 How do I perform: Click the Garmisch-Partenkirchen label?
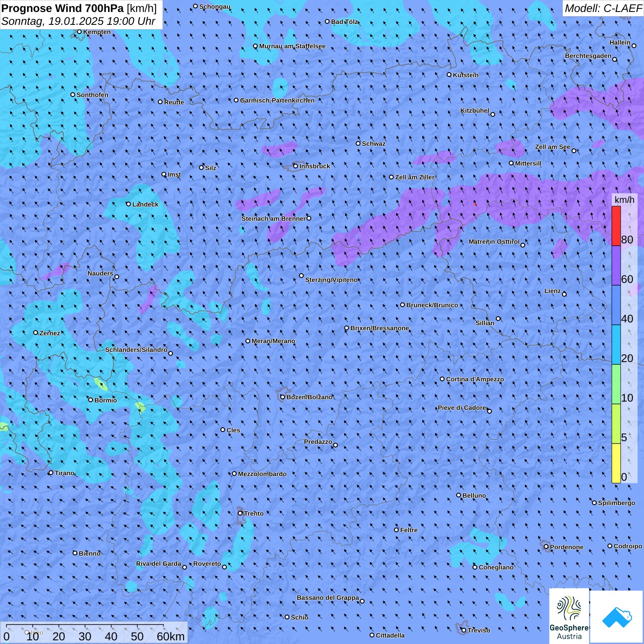point(277,100)
